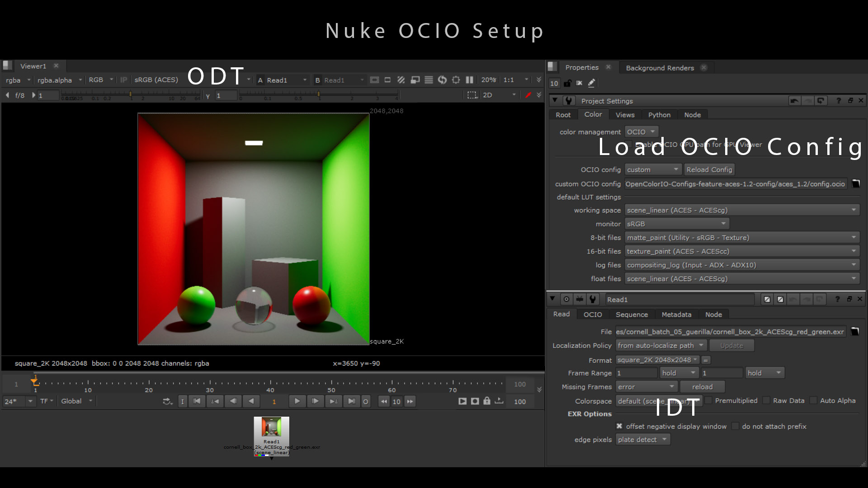Enable the Premultiplied checkbox

[709, 400]
